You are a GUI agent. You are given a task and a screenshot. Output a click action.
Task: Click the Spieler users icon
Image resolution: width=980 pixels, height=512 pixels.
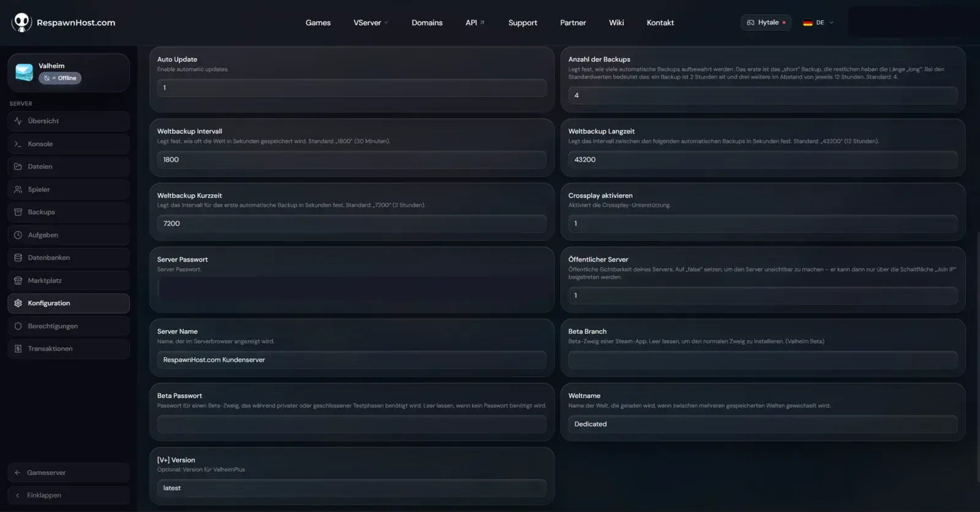coord(18,189)
